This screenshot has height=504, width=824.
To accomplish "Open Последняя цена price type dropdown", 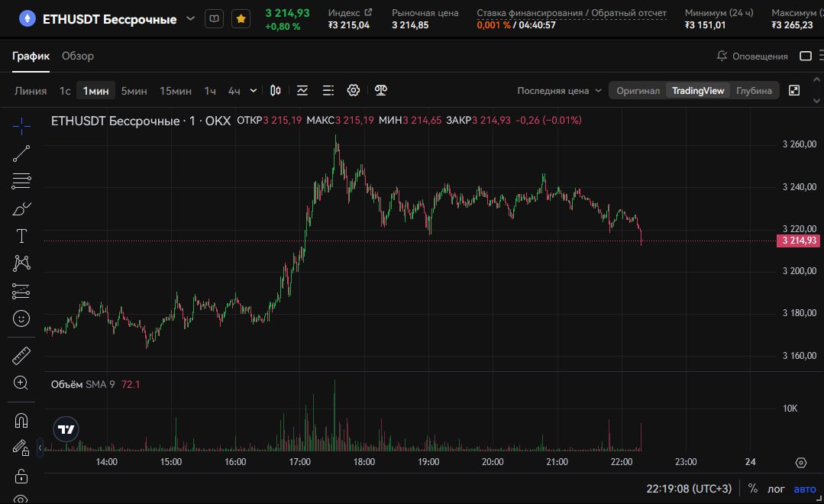I will [559, 90].
